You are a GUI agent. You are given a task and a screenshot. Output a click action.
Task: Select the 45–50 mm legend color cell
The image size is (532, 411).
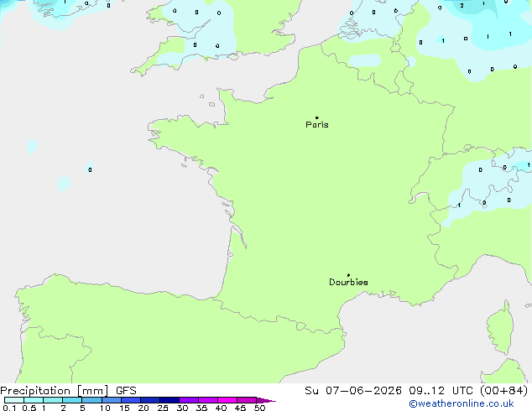(247, 400)
